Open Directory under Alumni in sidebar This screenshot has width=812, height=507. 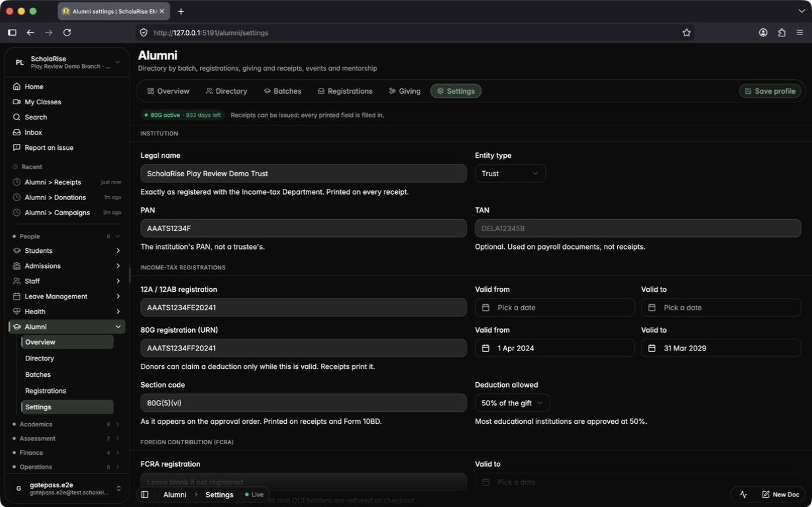[x=67, y=358]
